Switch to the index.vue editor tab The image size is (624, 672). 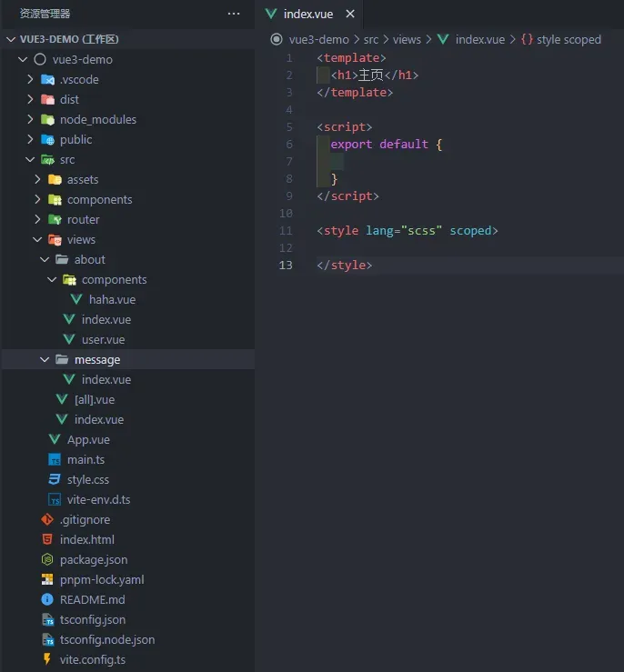[x=308, y=15]
